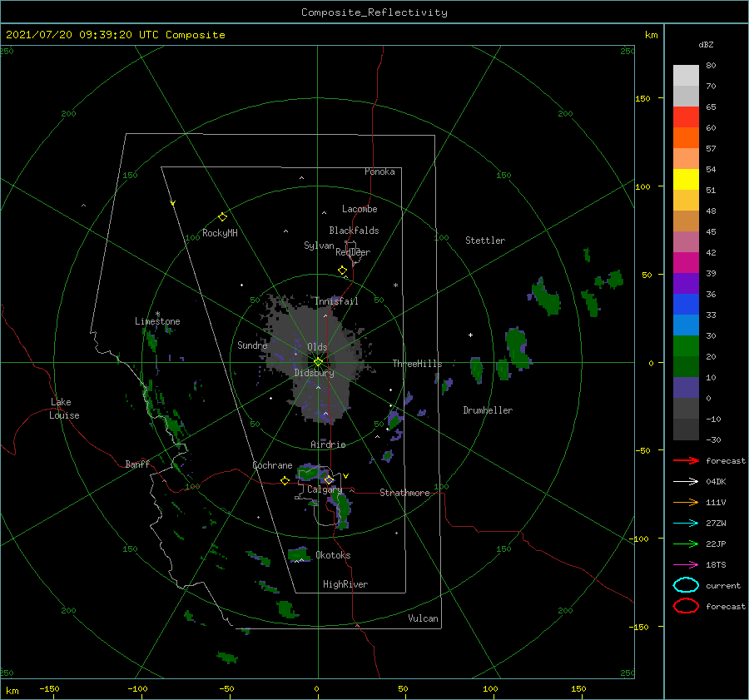Click the cyan current ellipse legend icon
This screenshot has width=749, height=700.
(x=686, y=585)
